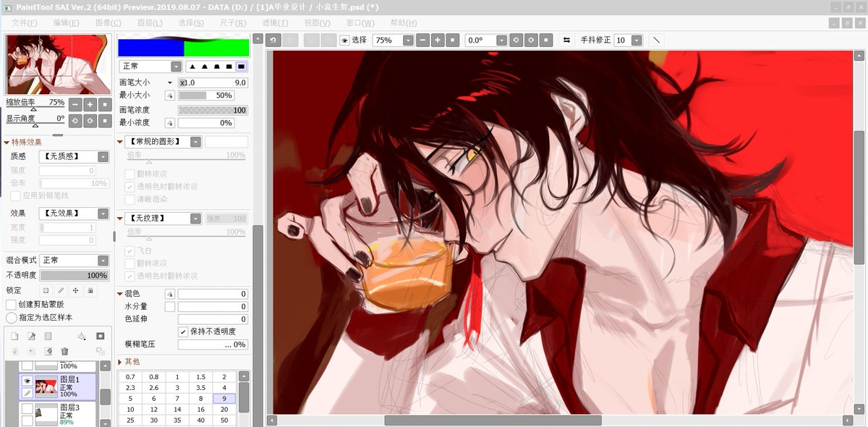Toggle pressure for 最小大小 setting
Screen dimensions: 868x427
[x=170, y=96]
